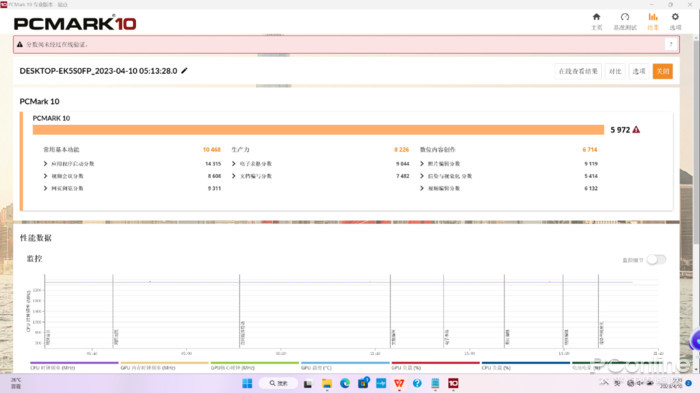Open the Results tab with bar chart icon
The image size is (700, 393).
point(653,21)
